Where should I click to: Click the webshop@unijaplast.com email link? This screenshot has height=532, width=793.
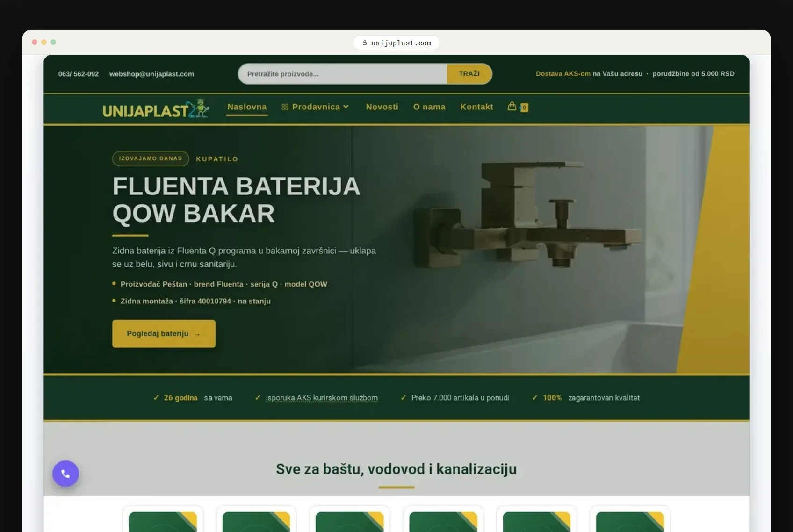(151, 74)
